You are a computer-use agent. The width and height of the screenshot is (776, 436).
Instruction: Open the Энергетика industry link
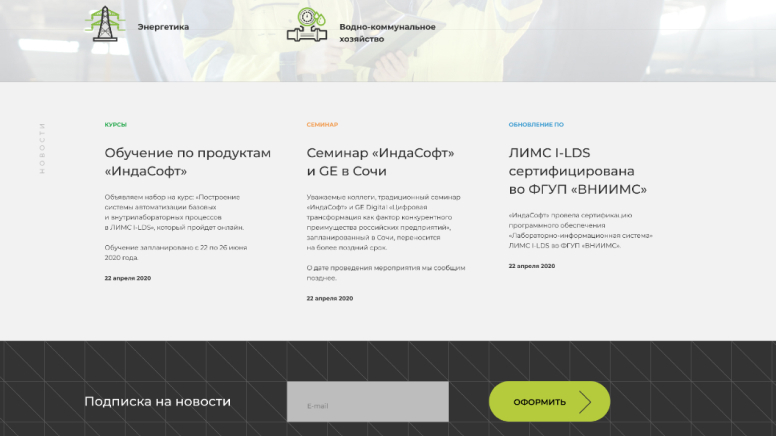pyautogui.click(x=163, y=27)
